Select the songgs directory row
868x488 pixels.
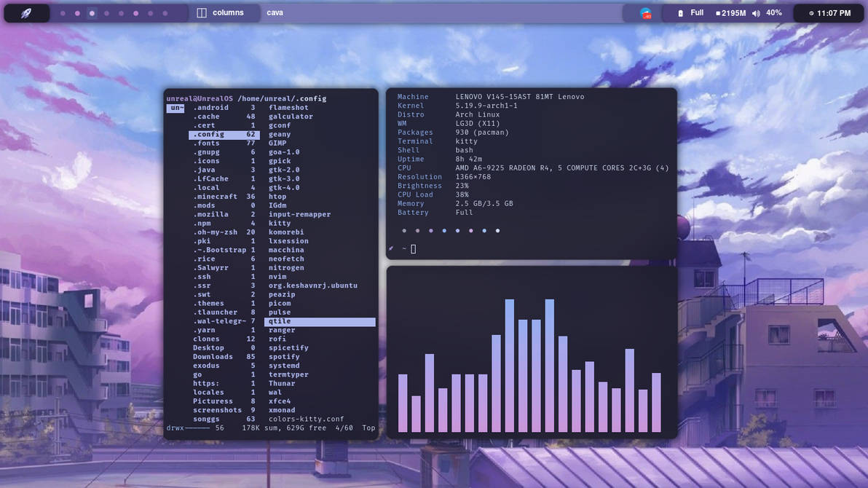224,419
